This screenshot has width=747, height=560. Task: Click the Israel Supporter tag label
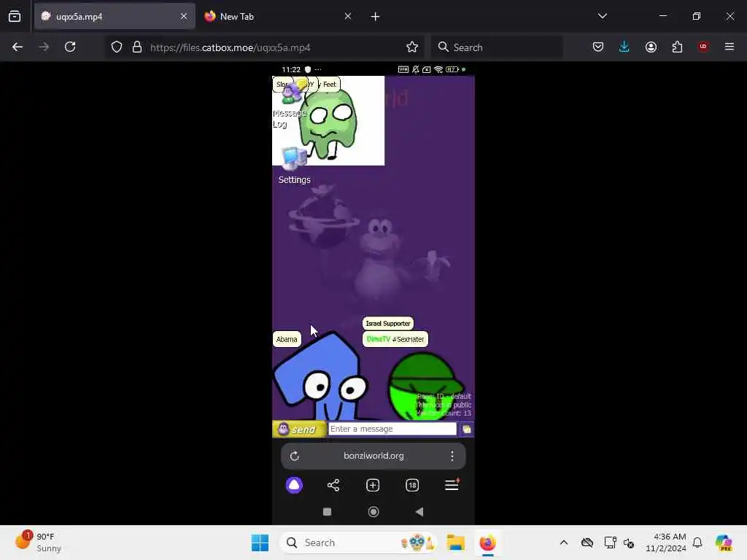[x=388, y=324]
